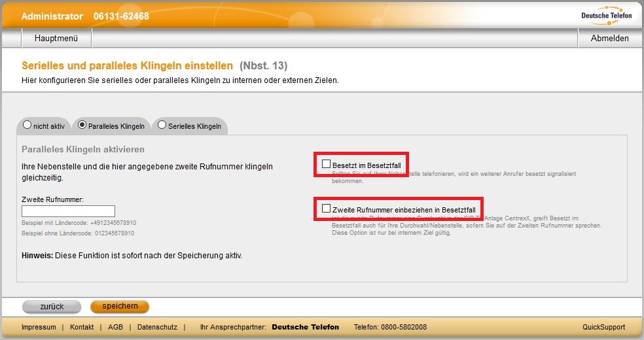Click the Deutsche Telefon logo

(607, 16)
